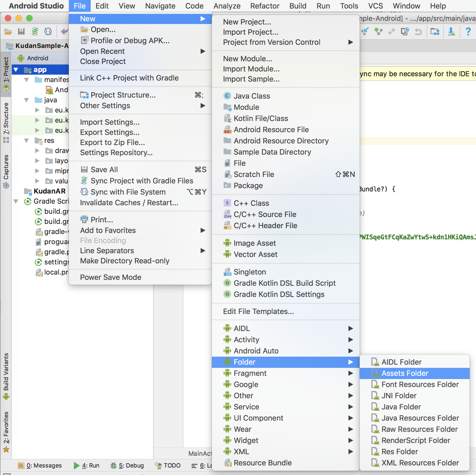Viewport: 476px width, 475px height.
Task: Collapse the manifests folder node
Action: coord(26,80)
